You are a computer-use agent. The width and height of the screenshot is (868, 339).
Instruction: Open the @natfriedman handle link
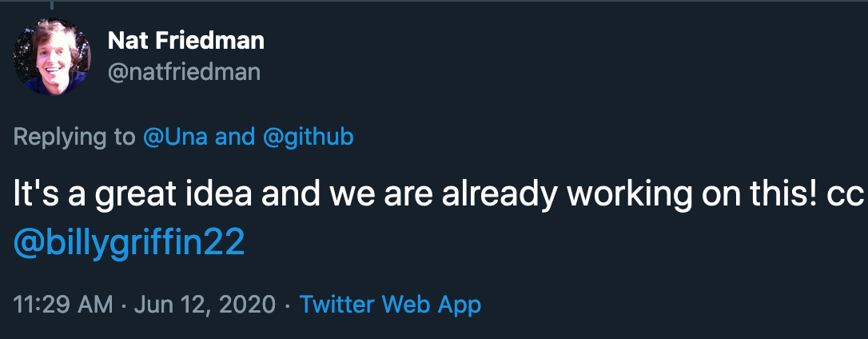pyautogui.click(x=184, y=73)
